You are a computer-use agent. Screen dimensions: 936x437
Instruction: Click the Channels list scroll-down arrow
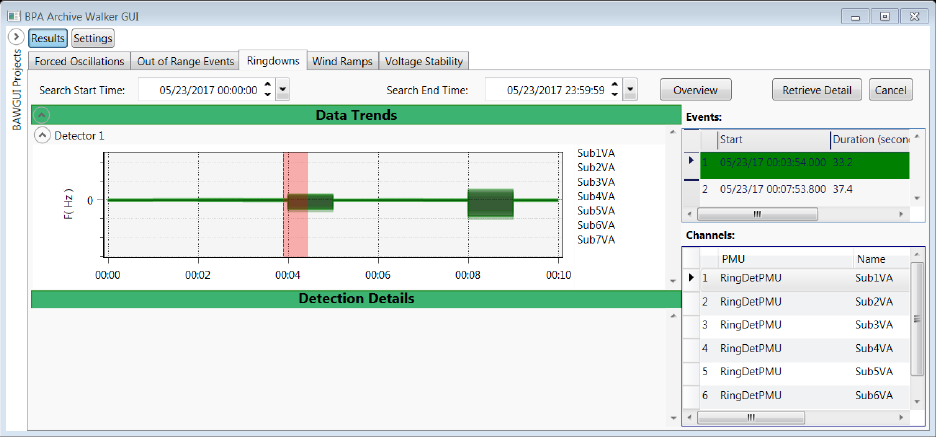click(917, 402)
